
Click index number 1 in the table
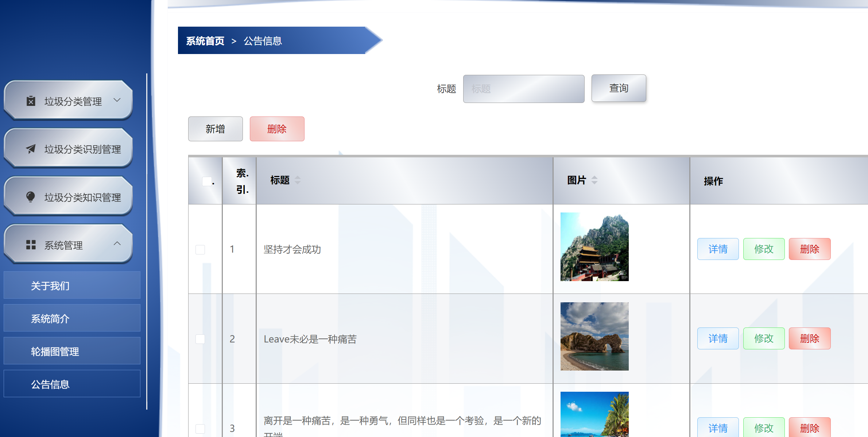(x=232, y=249)
